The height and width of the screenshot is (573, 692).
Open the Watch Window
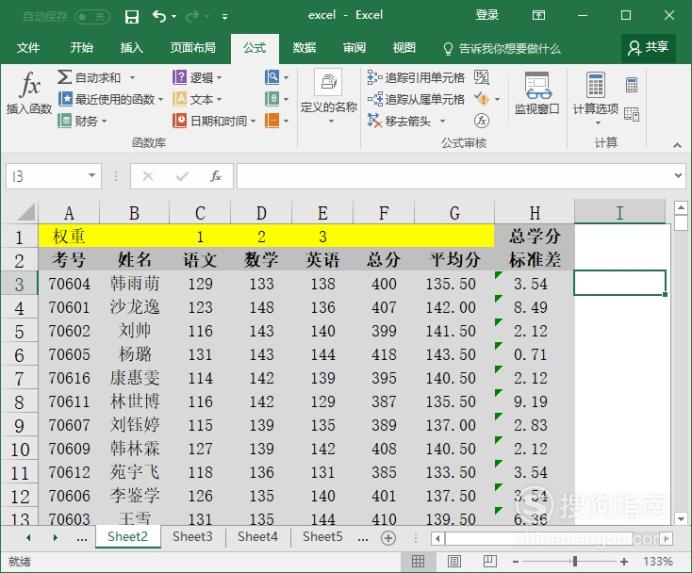pyautogui.click(x=537, y=93)
